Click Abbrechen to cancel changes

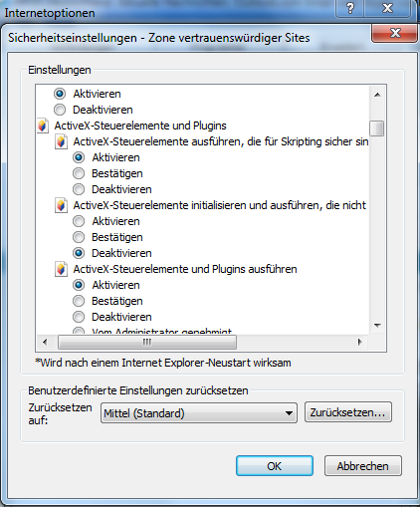pos(363,466)
